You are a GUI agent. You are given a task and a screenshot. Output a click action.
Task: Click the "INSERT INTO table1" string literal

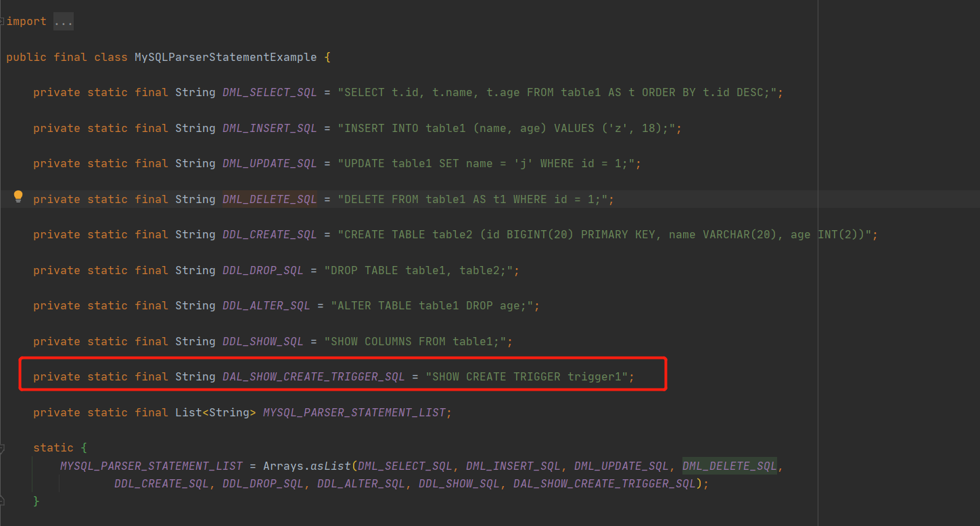[x=506, y=129]
